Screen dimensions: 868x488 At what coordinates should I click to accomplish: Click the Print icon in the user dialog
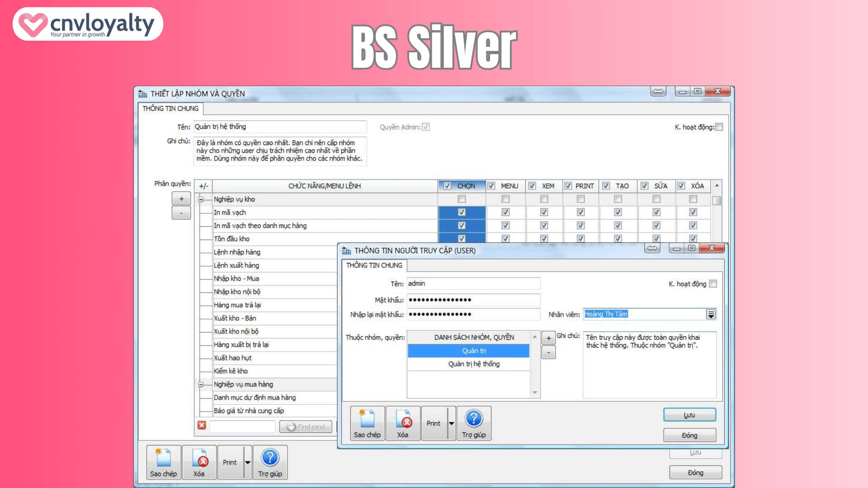coord(433,422)
